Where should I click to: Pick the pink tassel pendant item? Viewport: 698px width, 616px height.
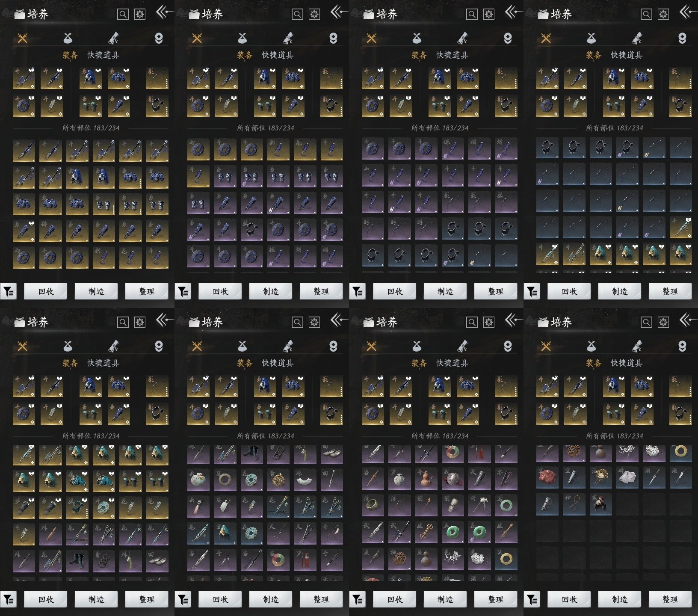pos(199,506)
